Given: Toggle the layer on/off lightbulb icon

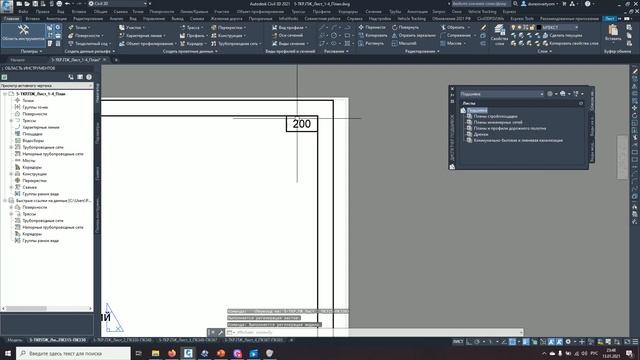Looking at the screenshot, I should pos(513,27).
